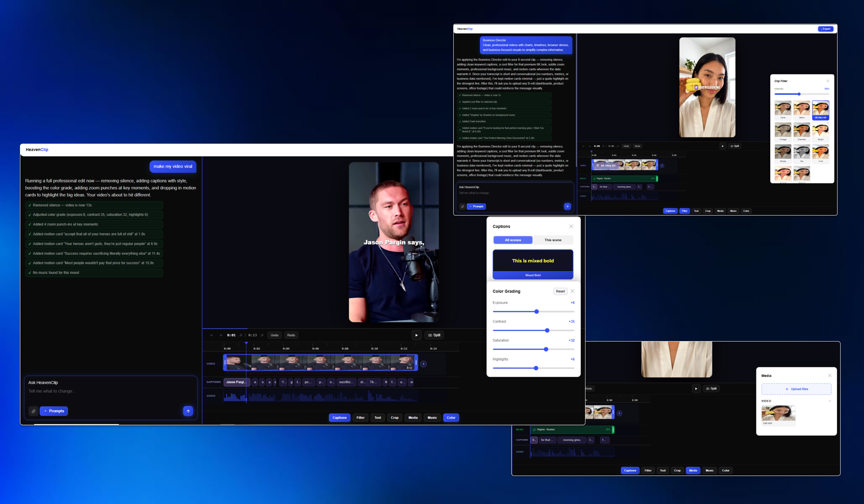The height and width of the screenshot is (504, 864).
Task: Close the Clip Filter panel
Action: (x=828, y=81)
